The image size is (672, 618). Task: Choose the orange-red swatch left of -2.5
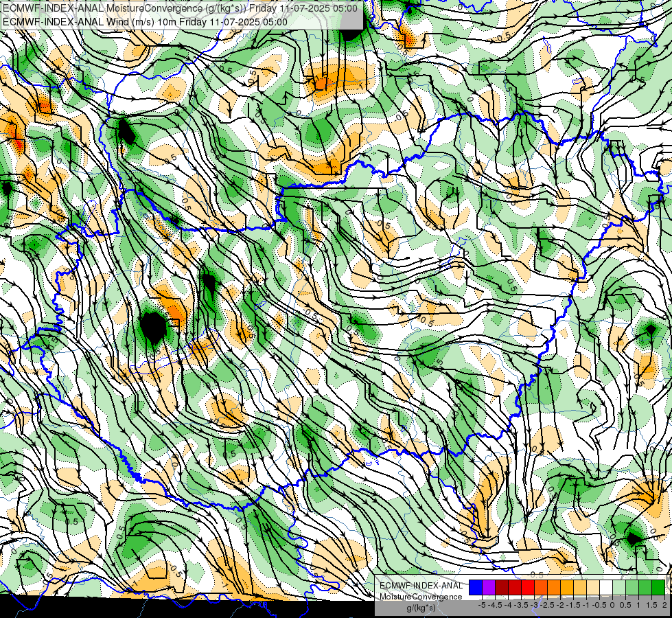click(x=541, y=587)
